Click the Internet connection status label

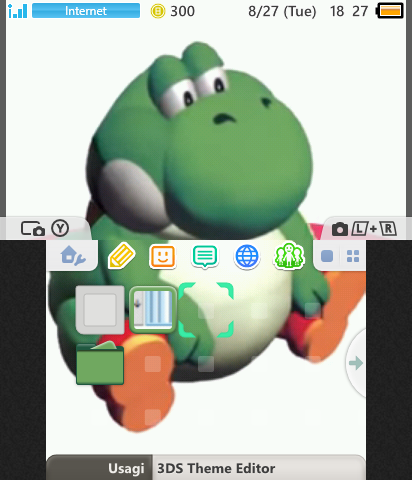[86, 11]
